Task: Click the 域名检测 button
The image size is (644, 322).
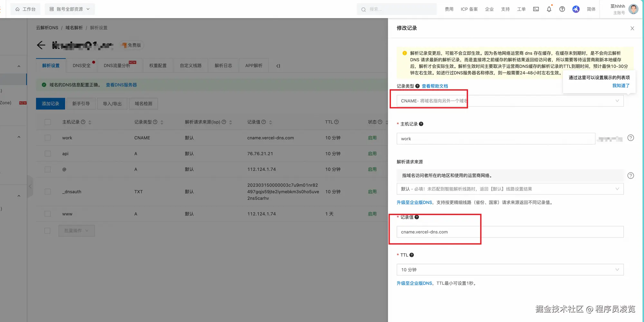Action: (143, 104)
